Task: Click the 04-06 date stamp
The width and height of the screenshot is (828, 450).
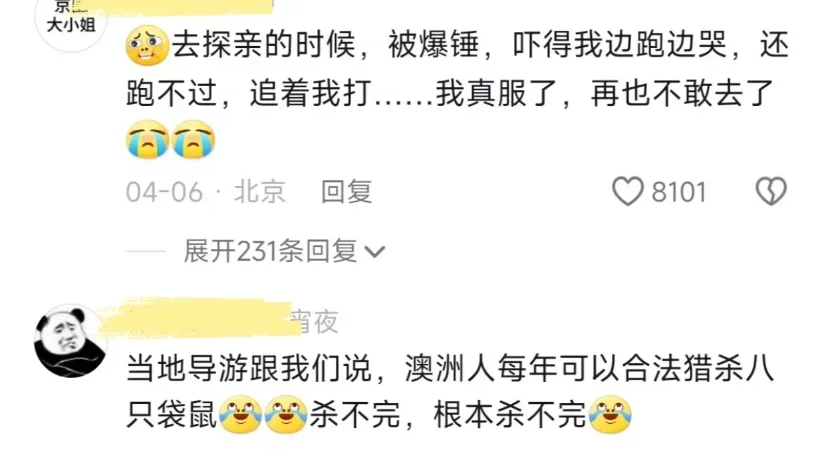Action: point(164,192)
